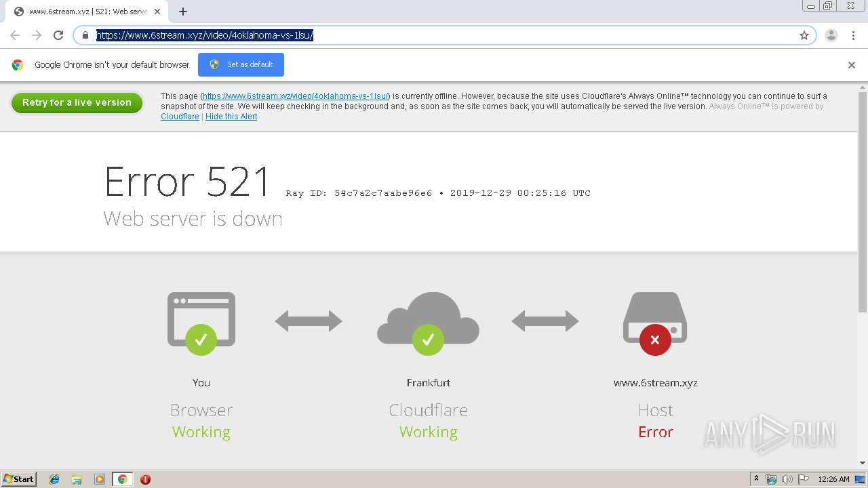Click the scrollbar up arrow
The width and height of the screenshot is (868, 488).
point(863,87)
